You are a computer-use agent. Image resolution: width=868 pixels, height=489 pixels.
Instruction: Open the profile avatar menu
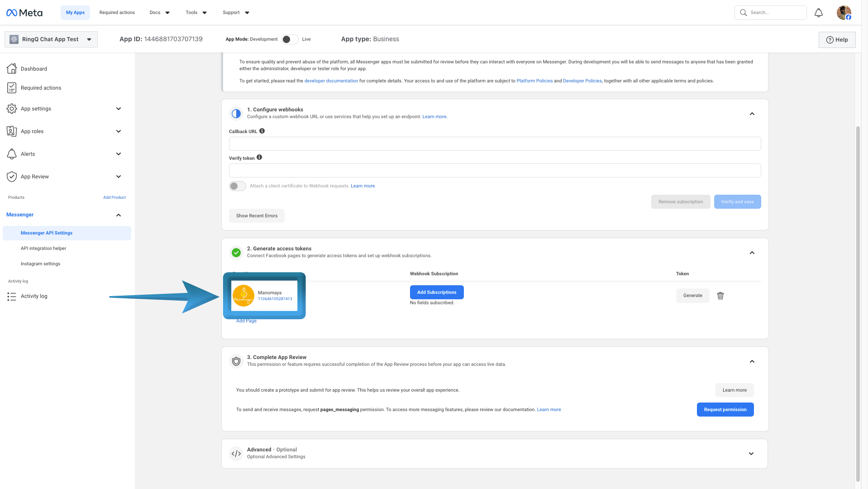844,13
